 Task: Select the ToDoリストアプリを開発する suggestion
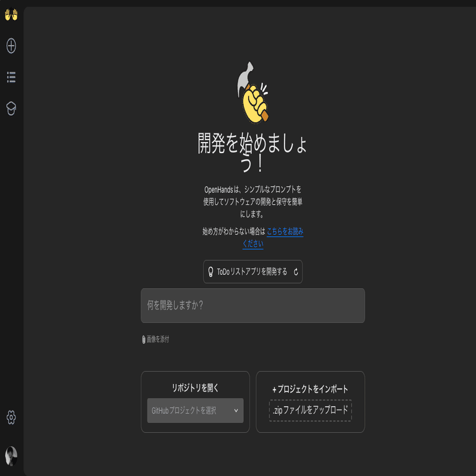[x=252, y=272]
